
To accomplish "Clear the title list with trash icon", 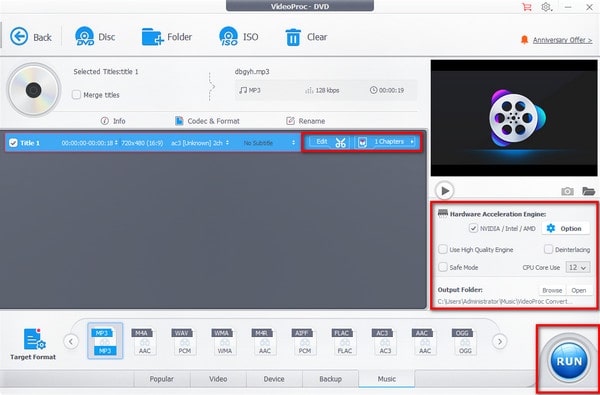I will click(293, 37).
